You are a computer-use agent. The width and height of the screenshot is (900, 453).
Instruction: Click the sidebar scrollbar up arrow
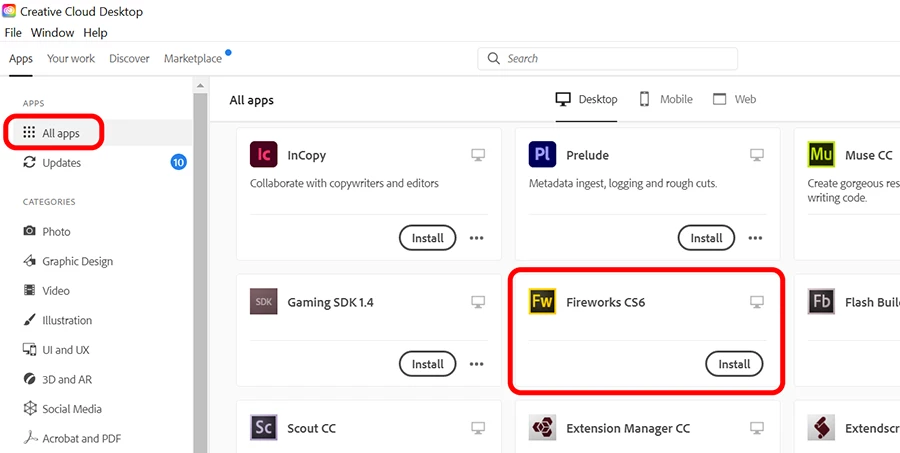(200, 86)
